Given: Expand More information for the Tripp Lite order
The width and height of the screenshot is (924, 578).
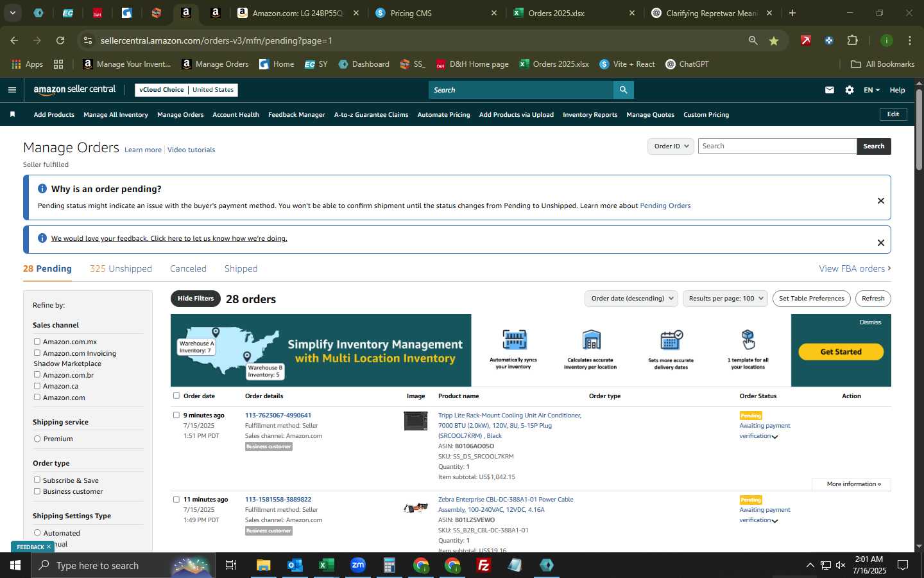Looking at the screenshot, I should pos(852,484).
